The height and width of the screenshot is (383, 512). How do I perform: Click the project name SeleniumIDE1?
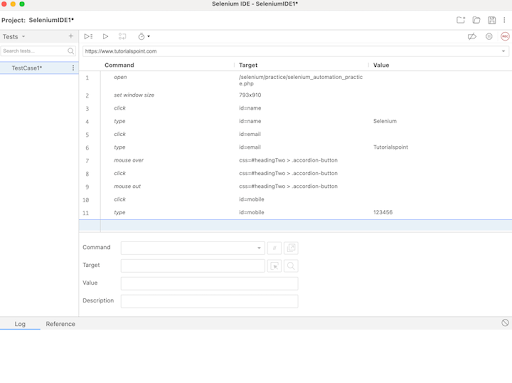click(51, 20)
